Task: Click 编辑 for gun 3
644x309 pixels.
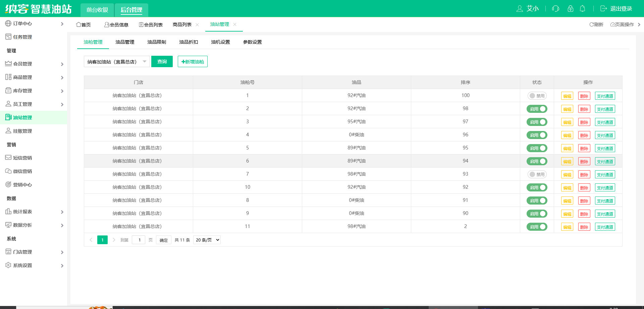Action: (567, 122)
